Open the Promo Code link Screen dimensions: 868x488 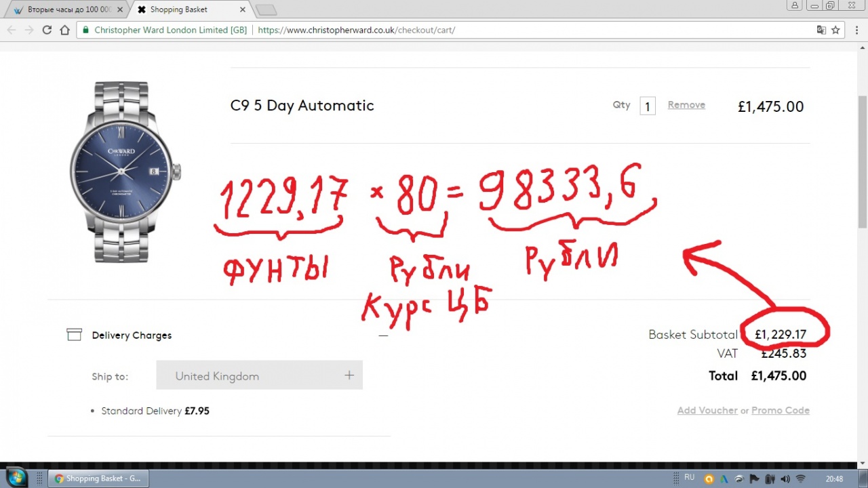tap(780, 411)
